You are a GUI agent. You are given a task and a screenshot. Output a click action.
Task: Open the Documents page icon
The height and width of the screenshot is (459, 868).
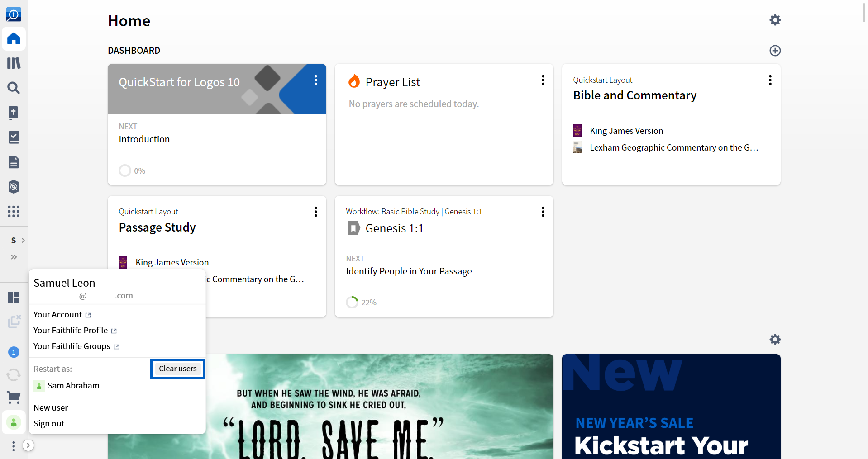pyautogui.click(x=14, y=162)
